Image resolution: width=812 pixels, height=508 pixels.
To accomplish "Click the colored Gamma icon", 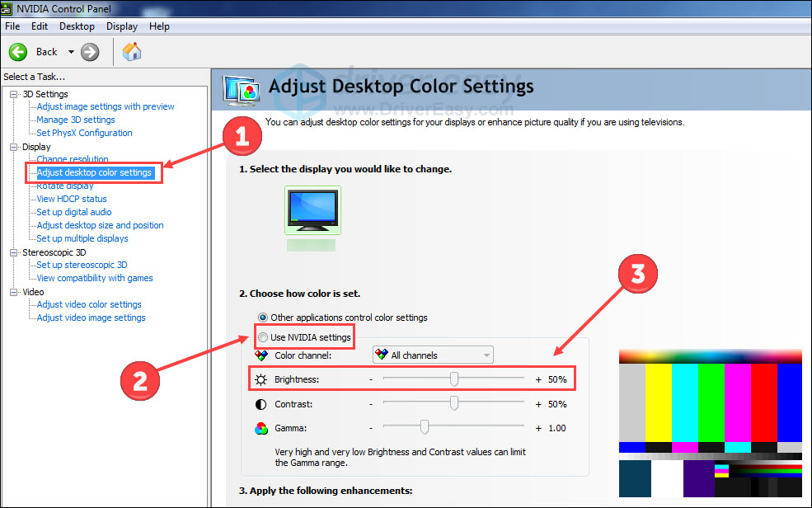I will click(x=260, y=428).
